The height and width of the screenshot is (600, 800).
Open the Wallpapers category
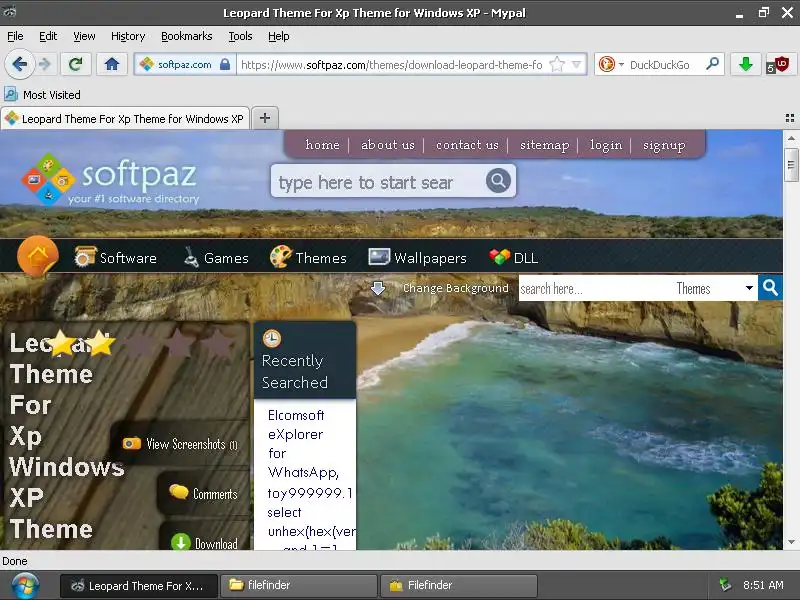point(417,257)
